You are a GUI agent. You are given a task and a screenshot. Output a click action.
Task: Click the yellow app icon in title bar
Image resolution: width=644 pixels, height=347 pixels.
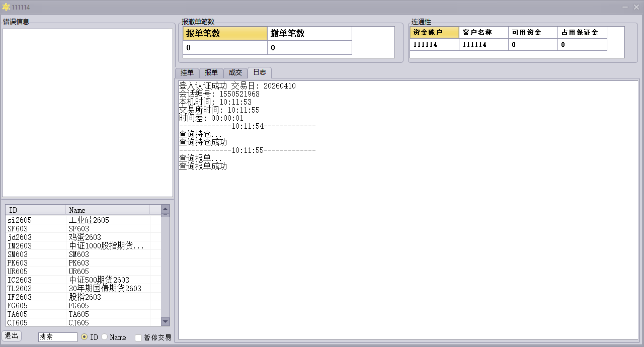pyautogui.click(x=6, y=7)
